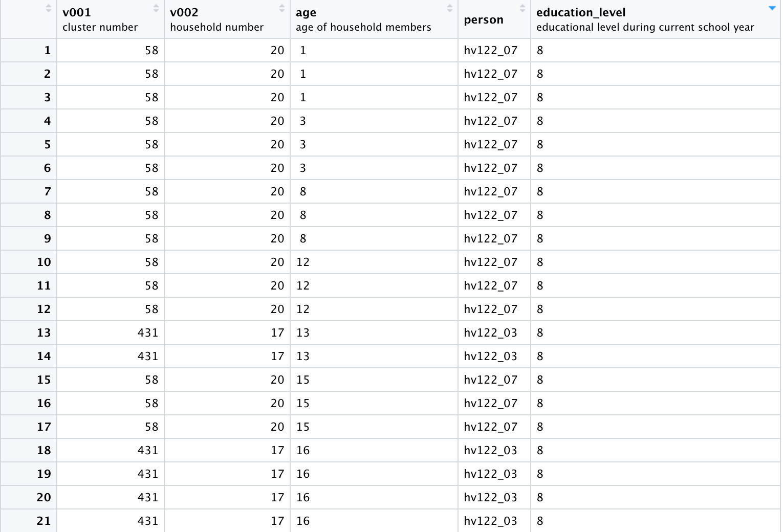Select row number 21
The height and width of the screenshot is (532, 783).
coord(43,521)
